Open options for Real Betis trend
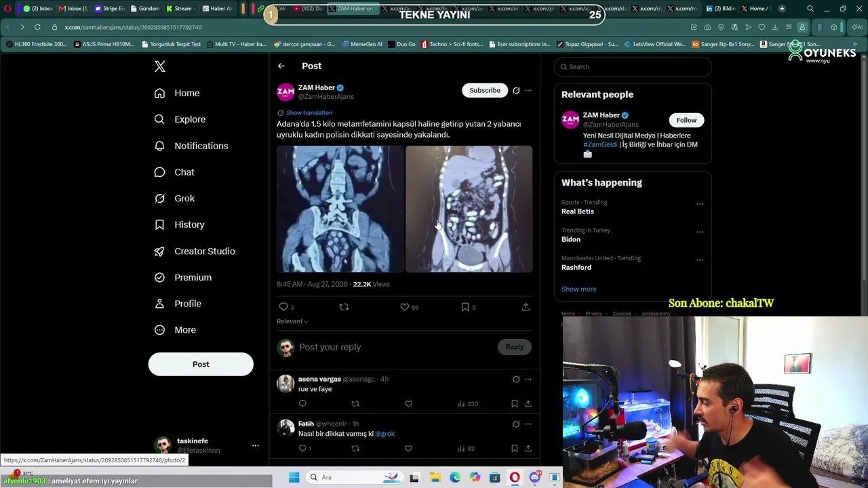The image size is (868, 488). click(700, 204)
